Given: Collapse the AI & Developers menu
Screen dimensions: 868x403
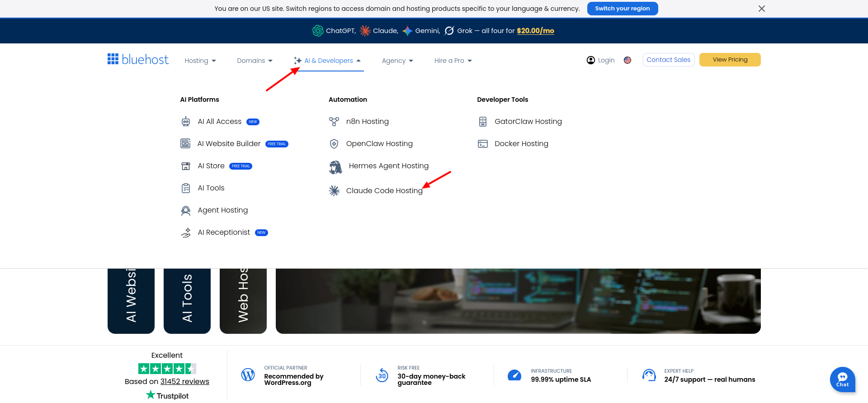Looking at the screenshot, I should 328,61.
